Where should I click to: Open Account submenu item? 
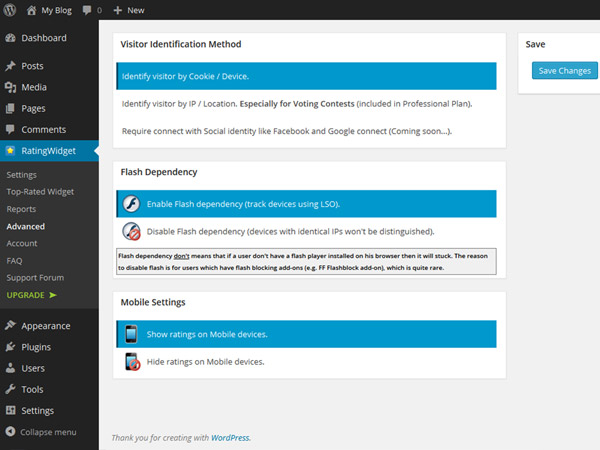click(22, 243)
